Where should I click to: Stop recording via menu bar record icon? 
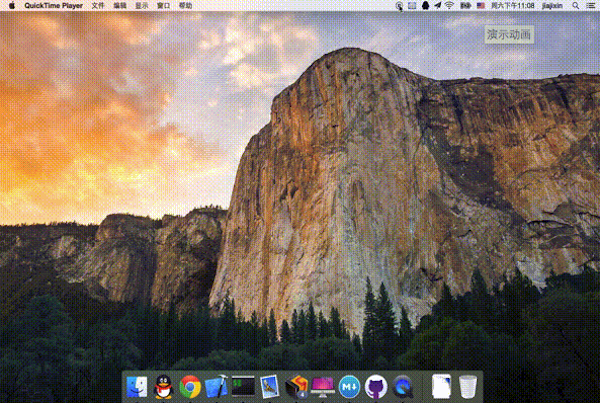tap(399, 5)
